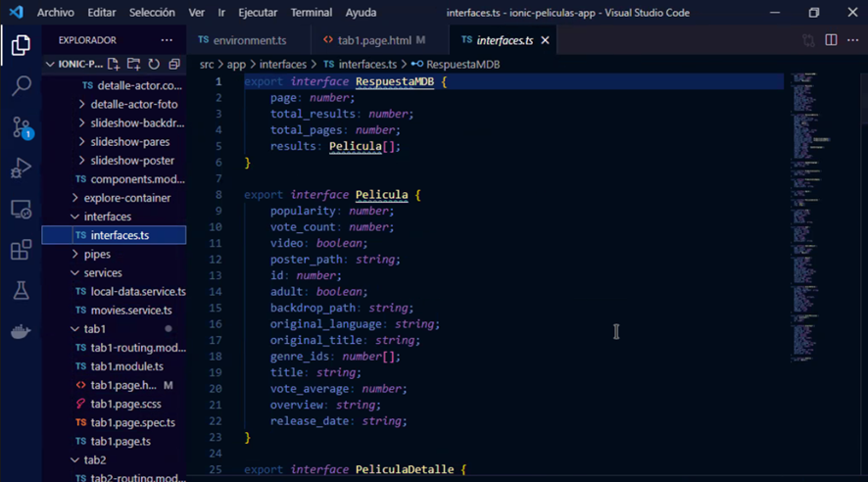Open Source Control view with badge
868x482 pixels.
click(x=22, y=127)
